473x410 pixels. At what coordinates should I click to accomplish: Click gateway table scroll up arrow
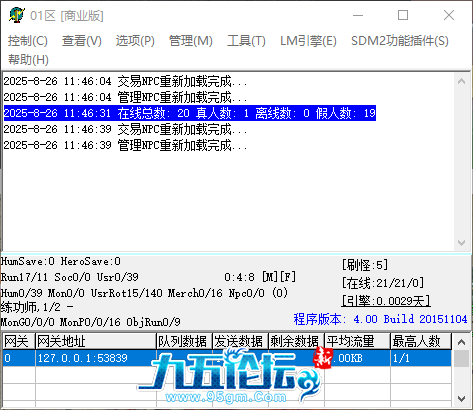pyautogui.click(x=462, y=342)
